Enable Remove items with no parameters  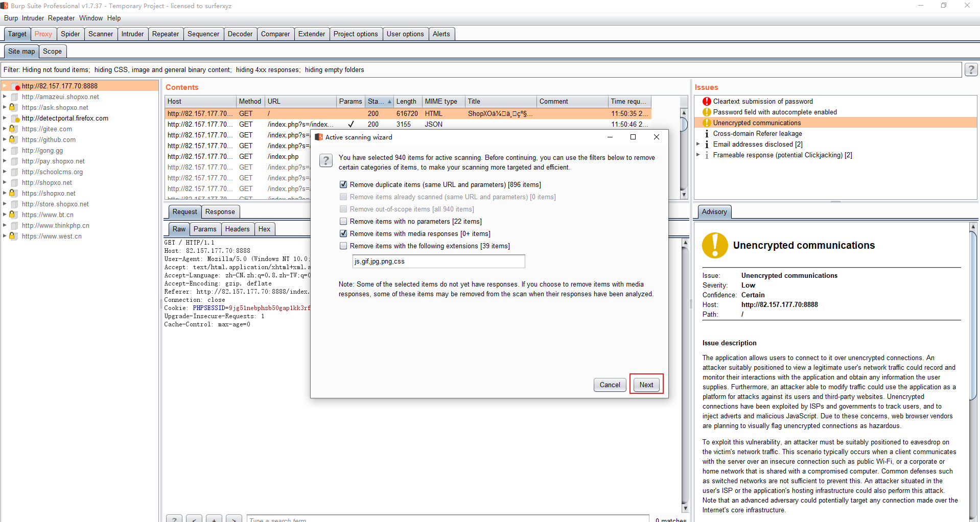(x=343, y=221)
